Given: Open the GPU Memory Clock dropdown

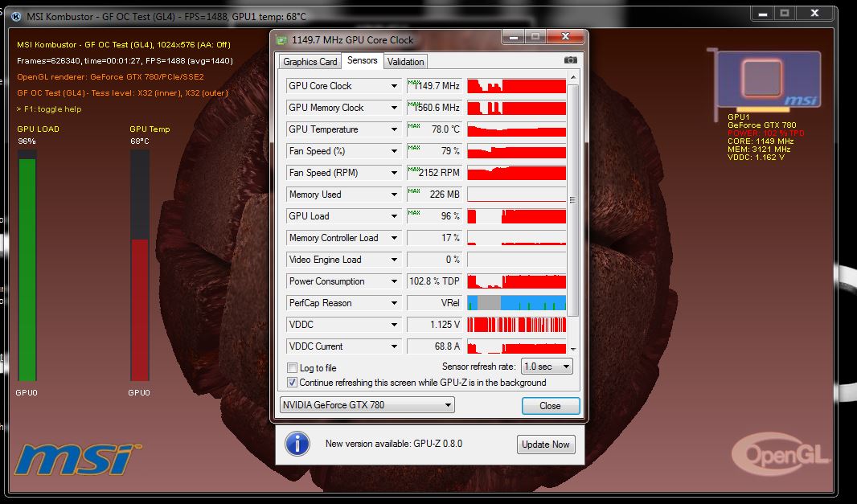Looking at the screenshot, I should point(393,108).
